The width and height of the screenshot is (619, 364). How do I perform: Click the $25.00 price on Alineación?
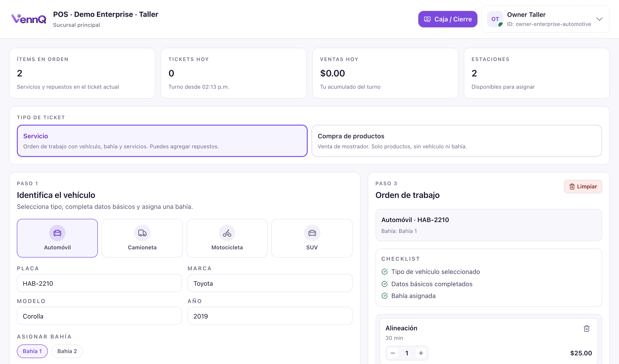click(x=581, y=353)
